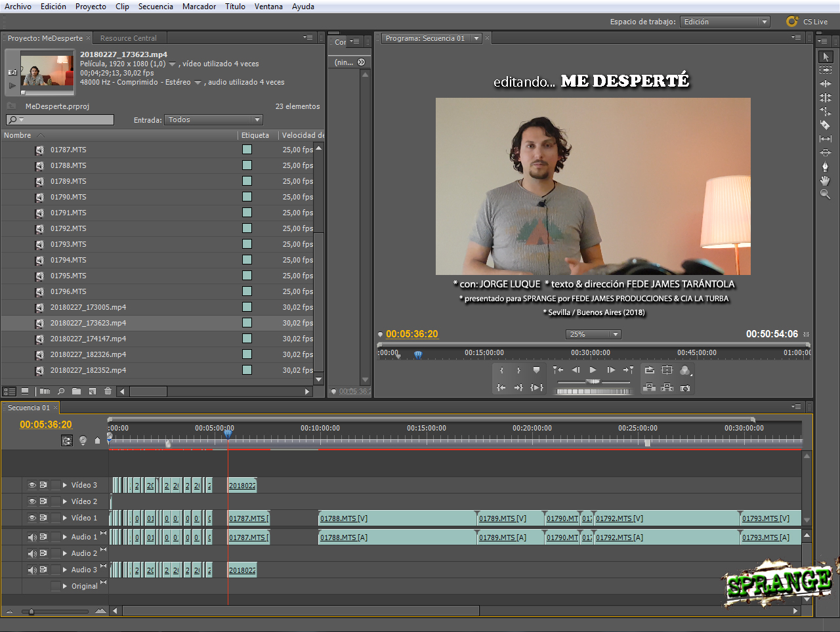Expand the Vídeo 2 track
This screenshot has width=840, height=632.
65,501
